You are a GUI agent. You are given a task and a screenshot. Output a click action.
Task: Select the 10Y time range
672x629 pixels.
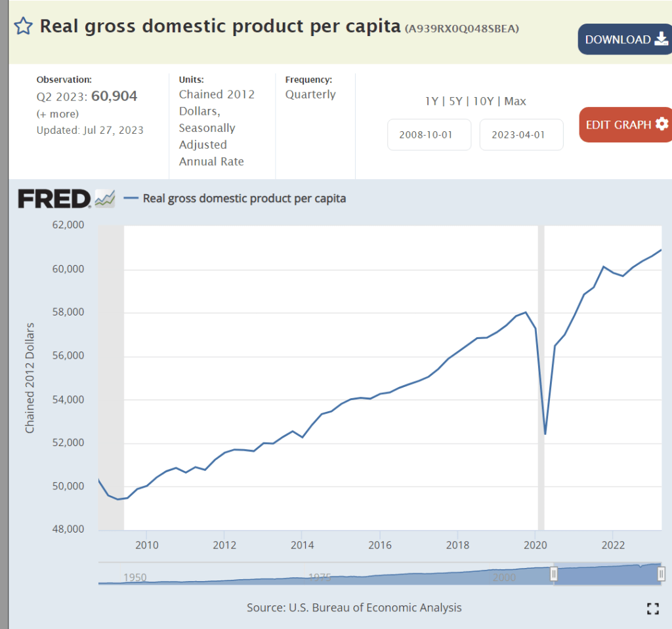(482, 101)
